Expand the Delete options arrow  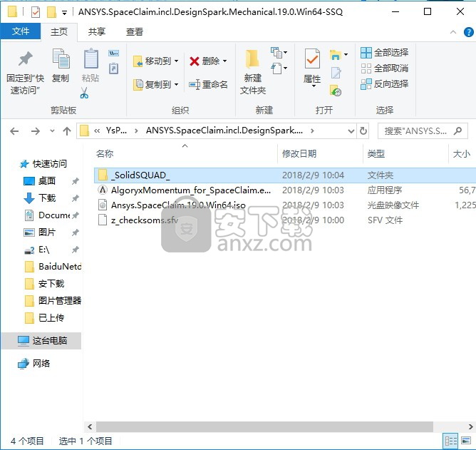tap(225, 61)
